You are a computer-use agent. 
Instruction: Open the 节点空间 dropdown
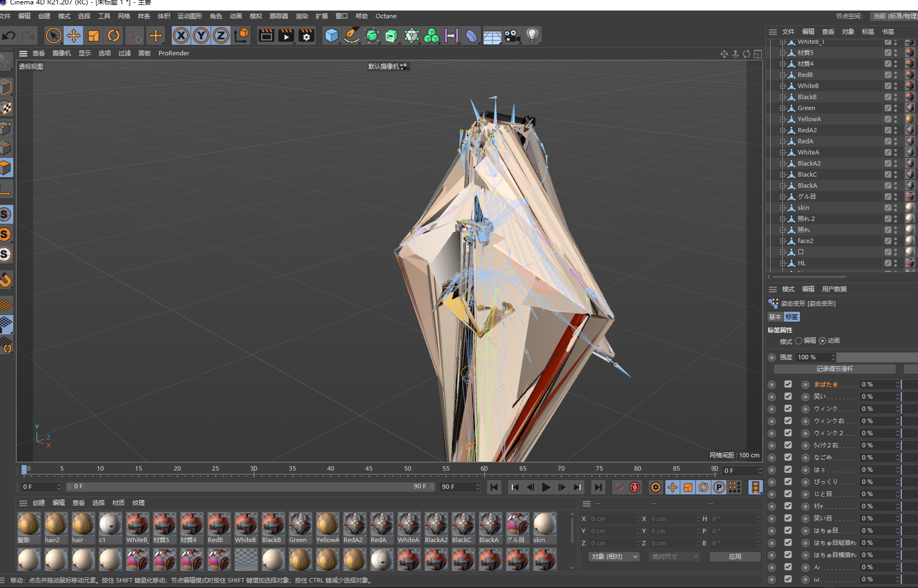click(893, 16)
